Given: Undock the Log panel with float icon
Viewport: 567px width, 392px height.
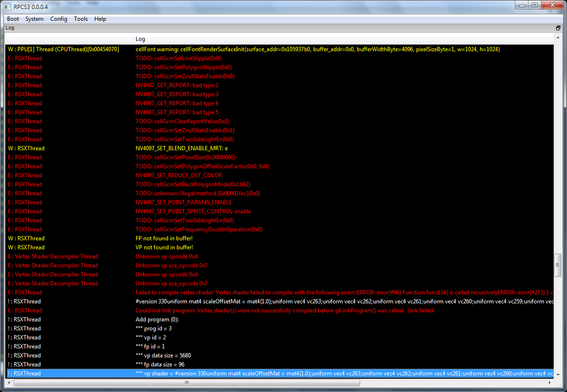Looking at the screenshot, I should [x=558, y=28].
